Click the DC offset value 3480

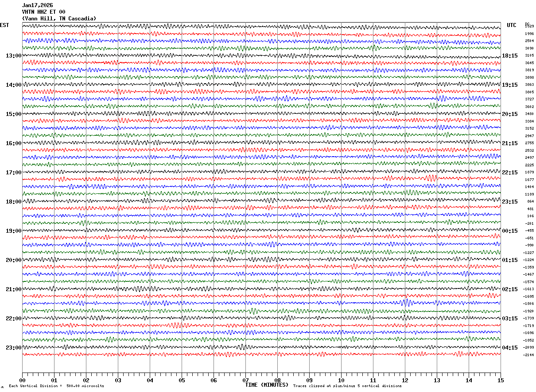pyautogui.click(x=529, y=114)
